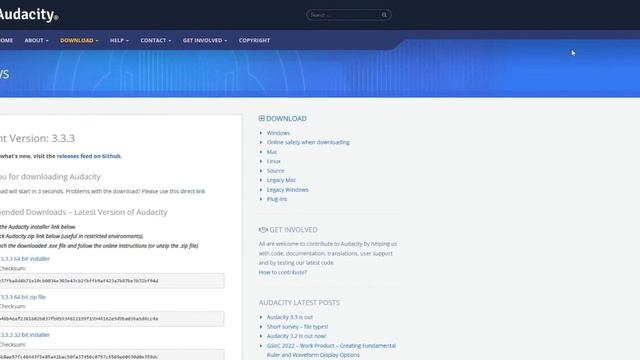The height and width of the screenshot is (360, 640).
Task: Download the 3.3.3 64 bit installer
Action: [24, 259]
